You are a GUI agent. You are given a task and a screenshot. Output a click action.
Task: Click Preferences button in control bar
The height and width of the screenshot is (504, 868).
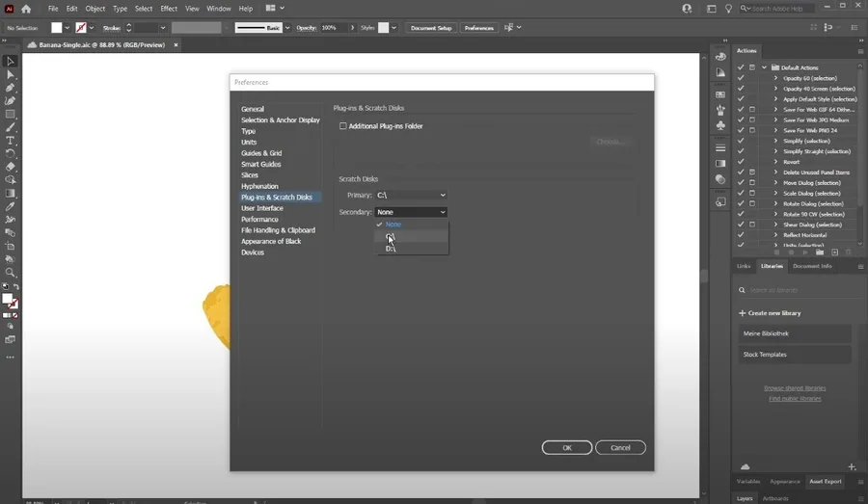point(478,28)
